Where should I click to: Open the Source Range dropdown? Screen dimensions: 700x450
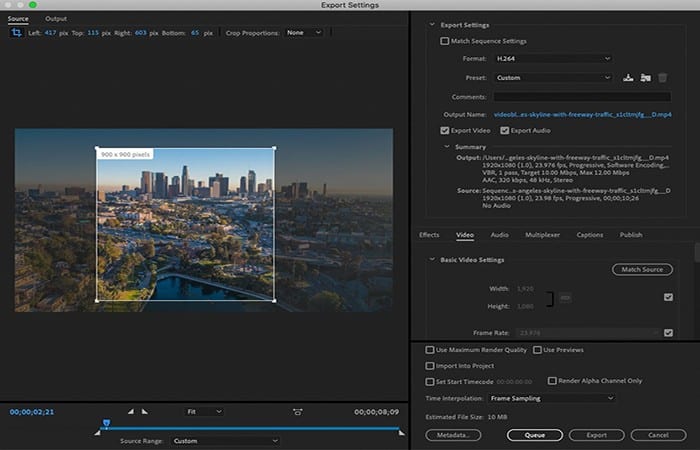225,441
